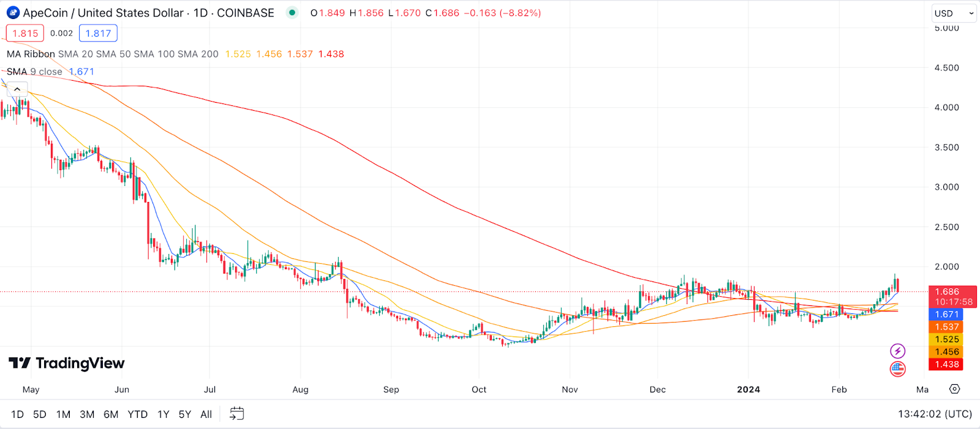This screenshot has height=429, width=980.
Task: Collapse the indicator legend chevron
Action: click(x=17, y=89)
